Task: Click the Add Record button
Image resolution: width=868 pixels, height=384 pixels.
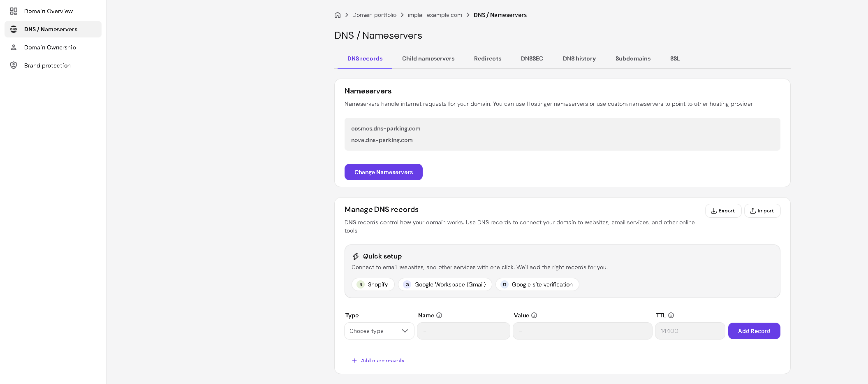Action: (754, 331)
